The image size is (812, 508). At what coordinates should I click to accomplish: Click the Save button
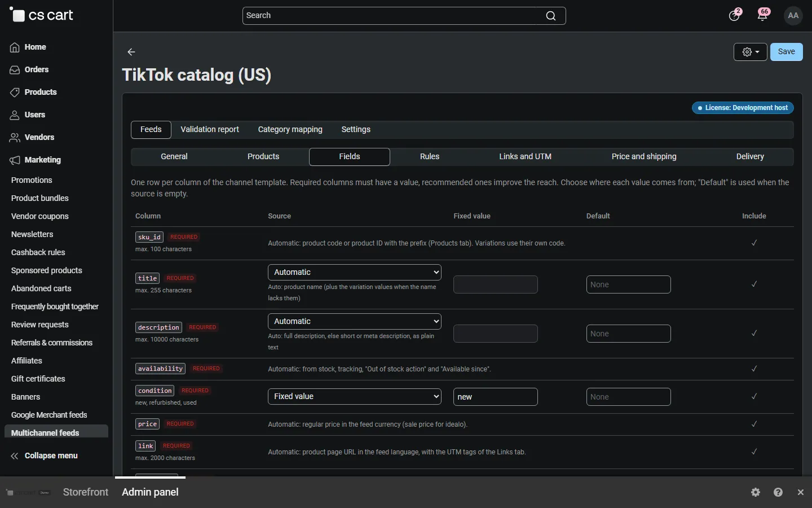click(x=787, y=52)
